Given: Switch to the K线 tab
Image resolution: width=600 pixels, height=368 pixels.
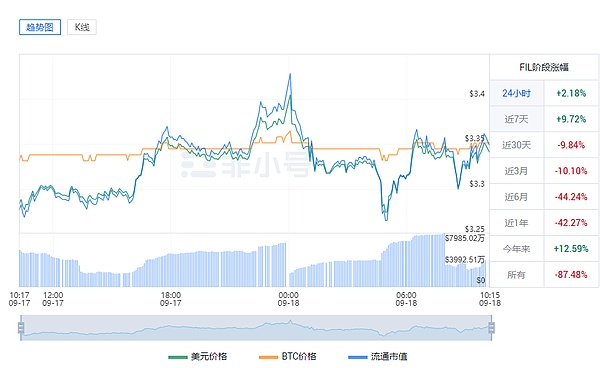Looking at the screenshot, I should [x=82, y=27].
